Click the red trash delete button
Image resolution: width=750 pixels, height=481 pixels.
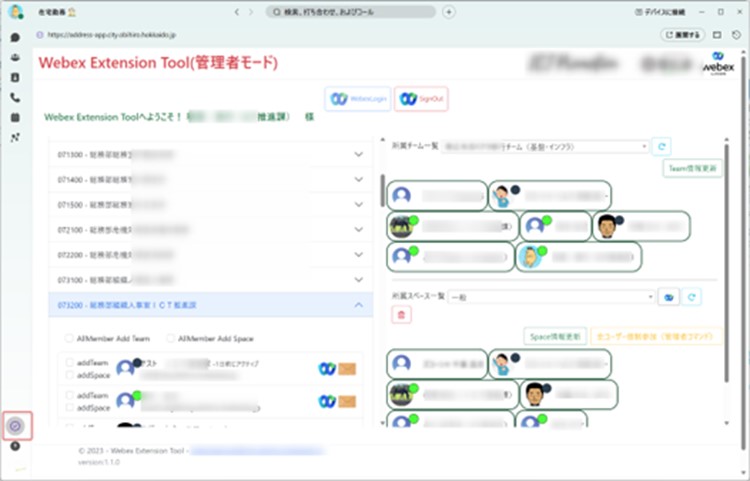point(401,315)
